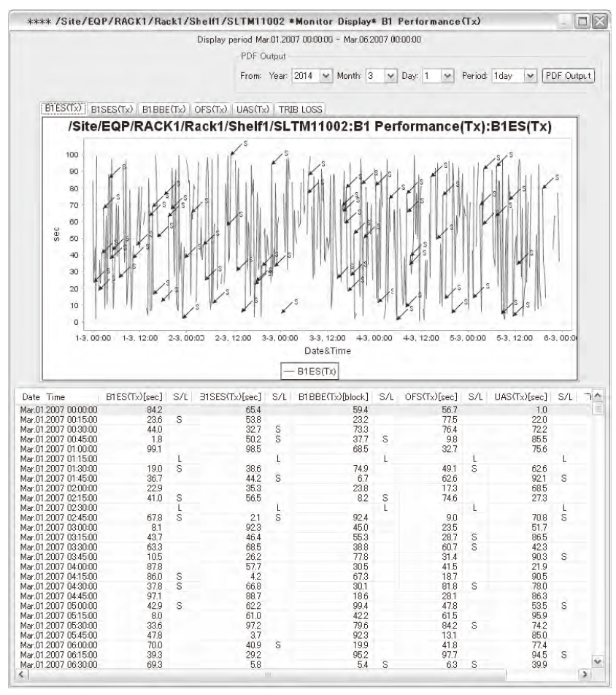The image size is (616, 695).
Task: Select row Mar.01.2007 02:30:00
Action: pyautogui.click(x=304, y=508)
